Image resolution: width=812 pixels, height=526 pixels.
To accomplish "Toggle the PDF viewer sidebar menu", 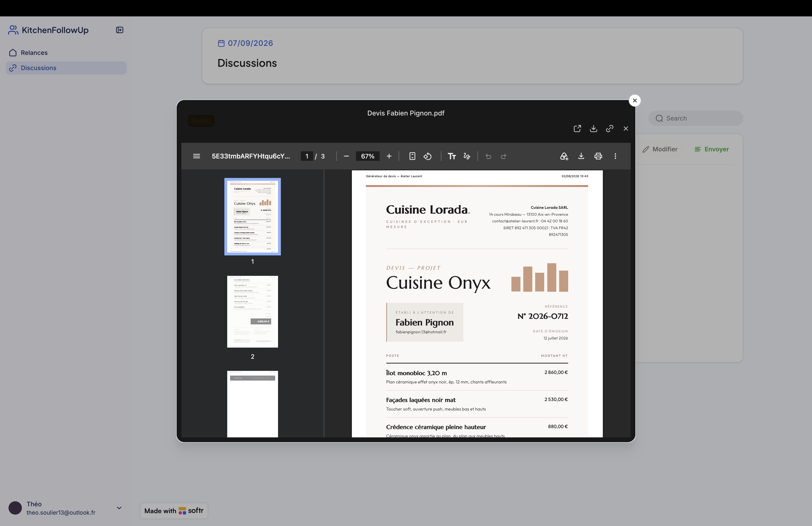I will click(x=197, y=156).
